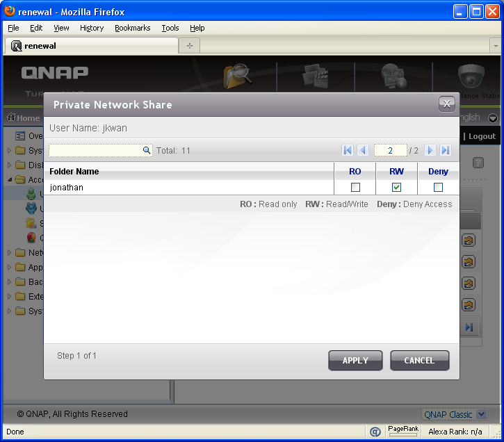Enable RO checkbox for jonathan folder

pos(355,188)
